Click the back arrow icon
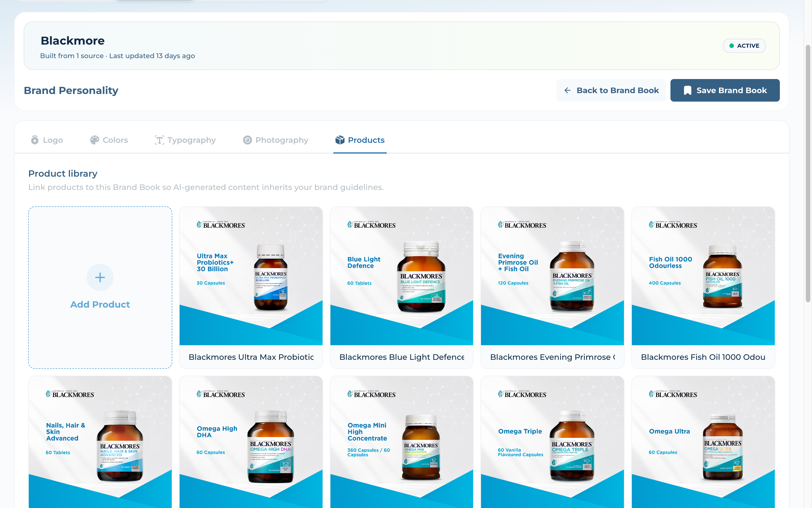812x508 pixels. [x=567, y=90]
